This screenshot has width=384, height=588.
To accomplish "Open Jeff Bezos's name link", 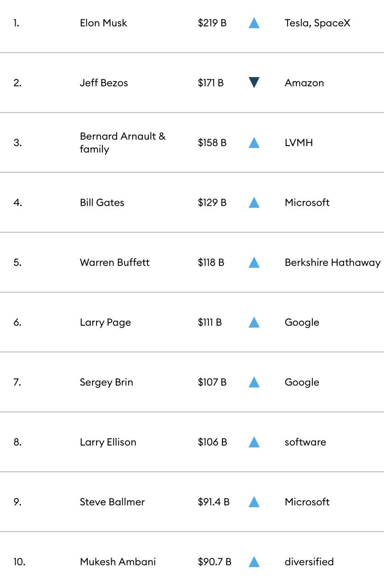I will (x=104, y=83).
